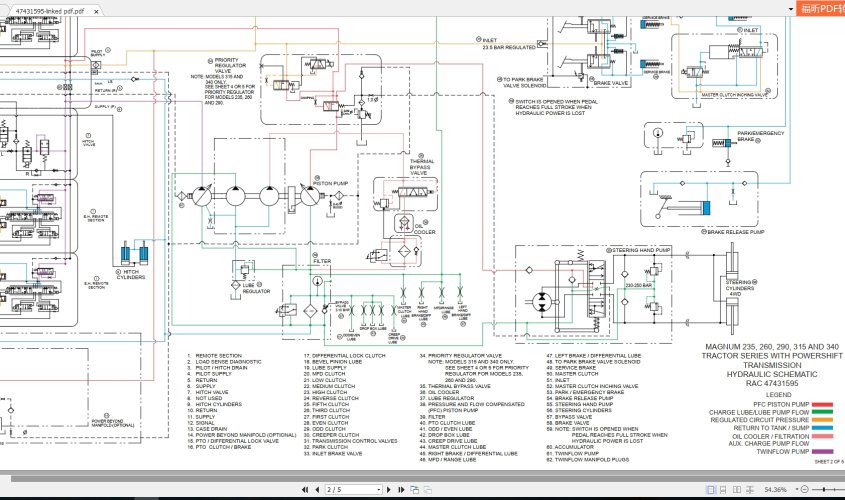Enter fullscreen mode from the status bar corner
This screenshot has height=500, width=845.
click(x=838, y=490)
